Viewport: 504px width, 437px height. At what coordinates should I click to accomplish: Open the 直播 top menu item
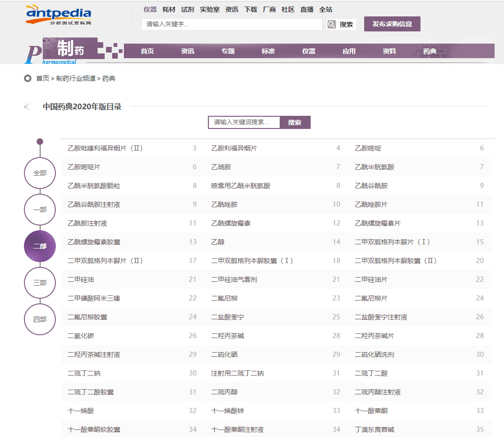click(x=306, y=9)
